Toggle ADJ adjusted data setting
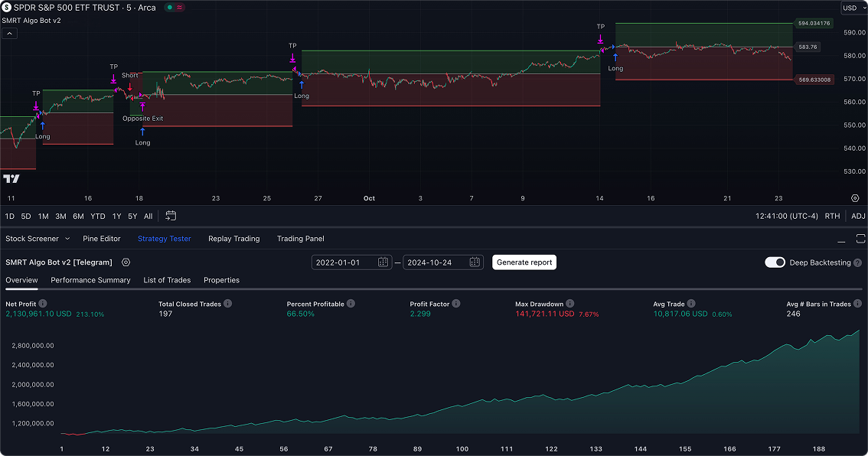 click(858, 216)
